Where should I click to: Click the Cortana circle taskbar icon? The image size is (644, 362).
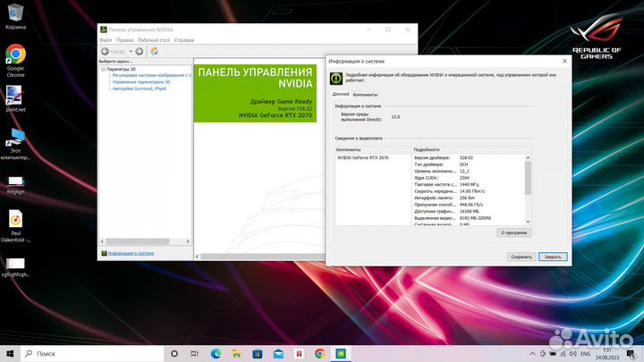[x=174, y=353]
